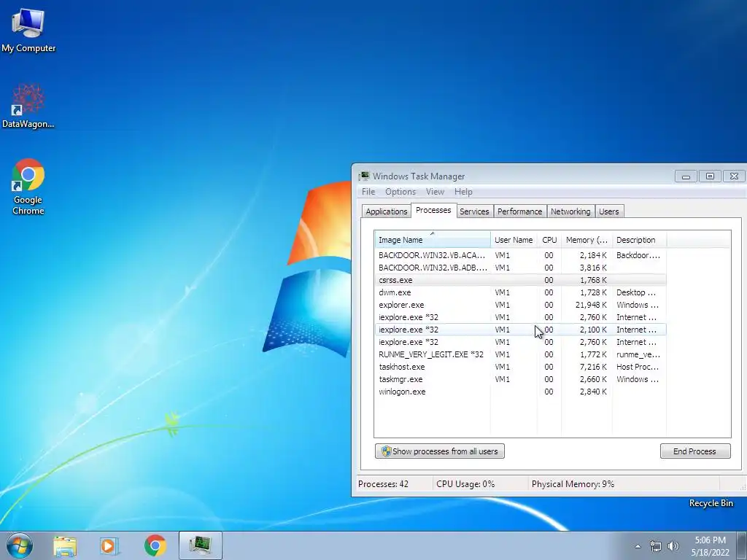Select the csrss.exe process
This screenshot has height=560, width=747.
pyautogui.click(x=520, y=280)
